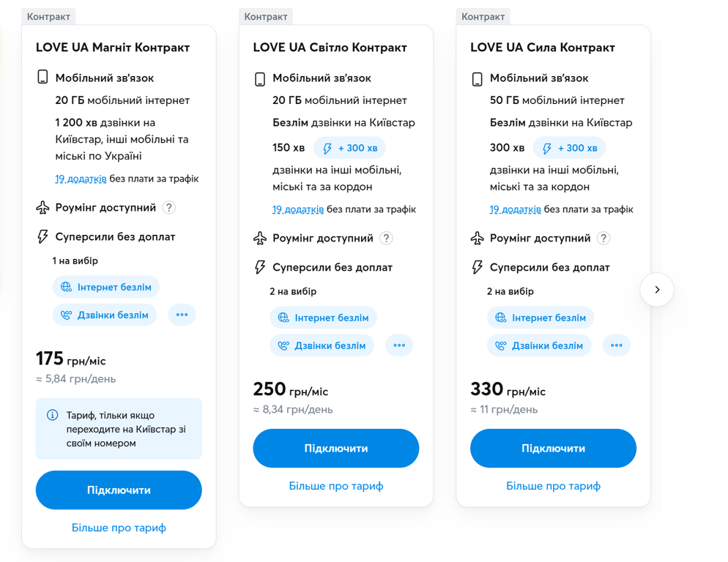Image resolution: width=728 pixels, height=562 pixels.
Task: Click 19 додатків link in Світло card
Action: point(298,209)
